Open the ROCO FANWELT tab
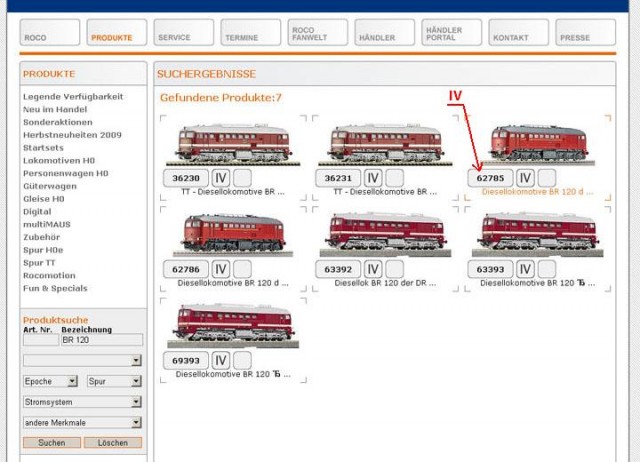This screenshot has width=640, height=462. click(317, 32)
